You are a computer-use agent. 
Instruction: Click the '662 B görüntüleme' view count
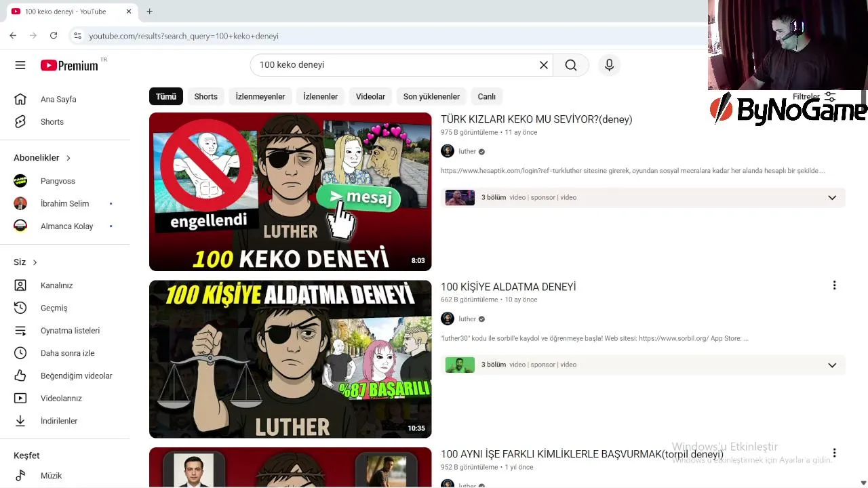[469, 300]
